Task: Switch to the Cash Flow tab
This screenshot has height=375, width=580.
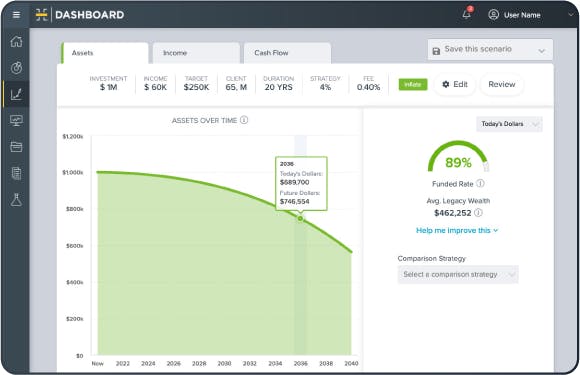Action: [x=287, y=53]
